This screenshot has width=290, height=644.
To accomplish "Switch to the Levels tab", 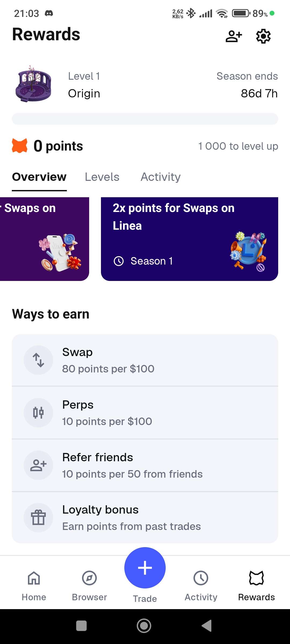I will point(102,177).
